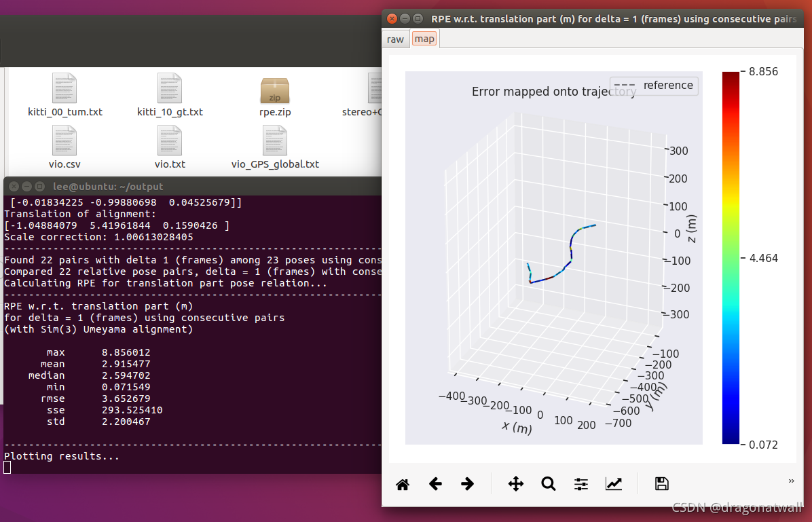
Task: Click the reference legend box
Action: 654,86
